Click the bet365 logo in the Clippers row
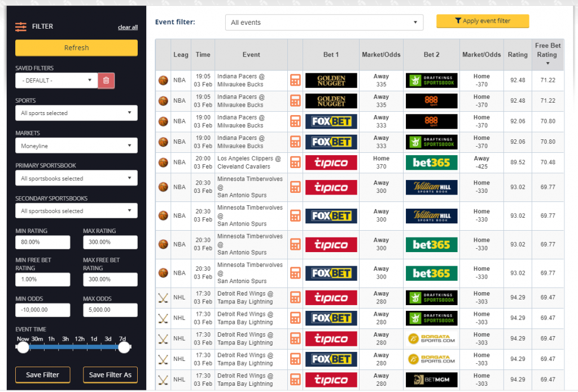The width and height of the screenshot is (578, 392). point(431,162)
